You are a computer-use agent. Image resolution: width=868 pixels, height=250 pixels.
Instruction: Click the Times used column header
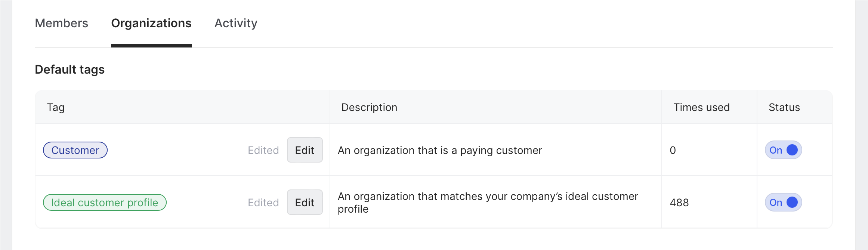pos(701,108)
